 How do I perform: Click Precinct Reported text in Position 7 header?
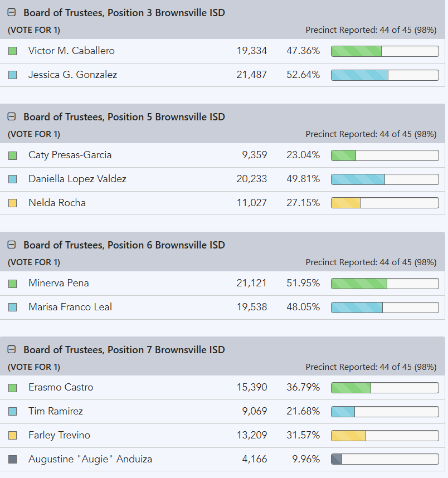[371, 367]
